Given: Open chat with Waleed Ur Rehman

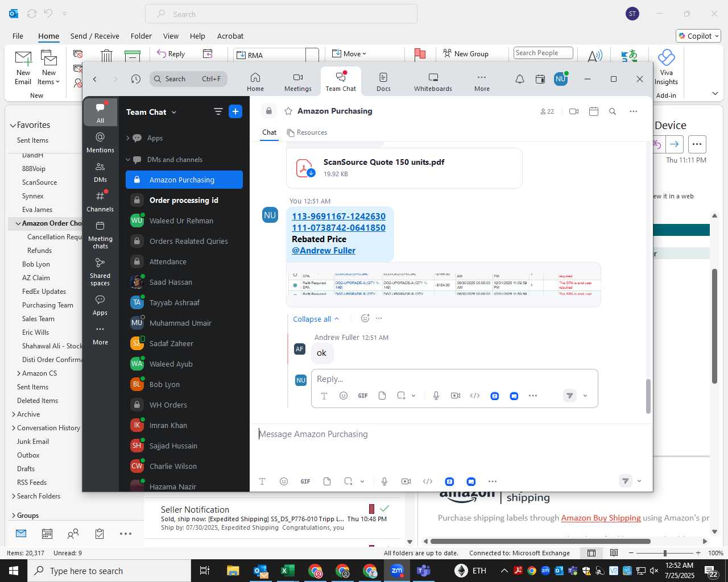Looking at the screenshot, I should tap(184, 221).
